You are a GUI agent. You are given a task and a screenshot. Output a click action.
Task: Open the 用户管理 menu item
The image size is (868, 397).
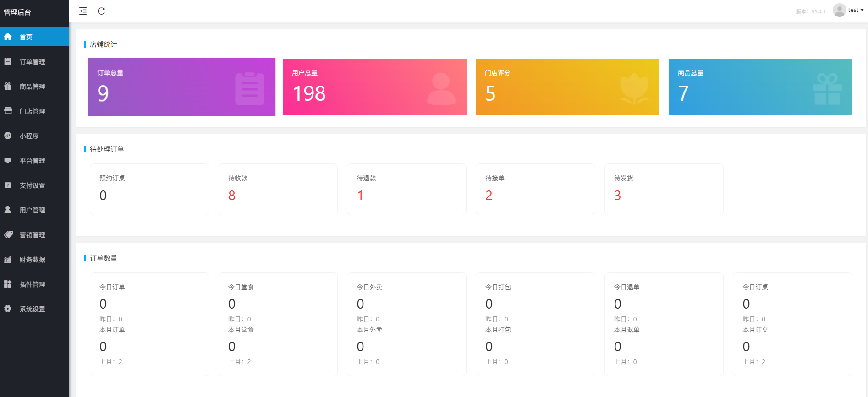pos(32,210)
